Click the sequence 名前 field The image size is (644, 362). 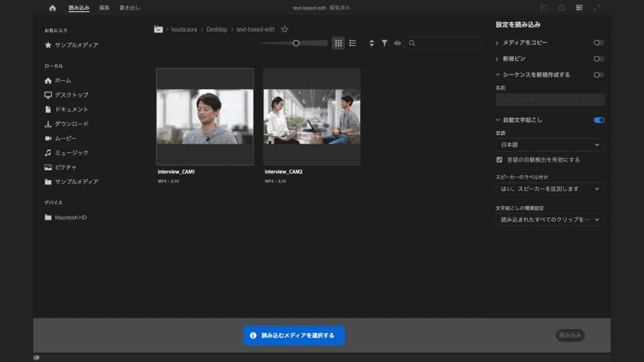[x=550, y=99]
